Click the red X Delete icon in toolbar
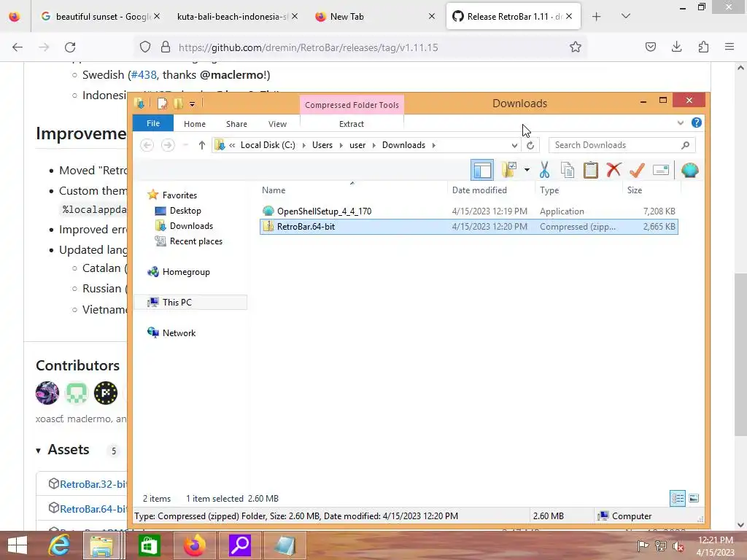747x560 pixels. (x=614, y=170)
